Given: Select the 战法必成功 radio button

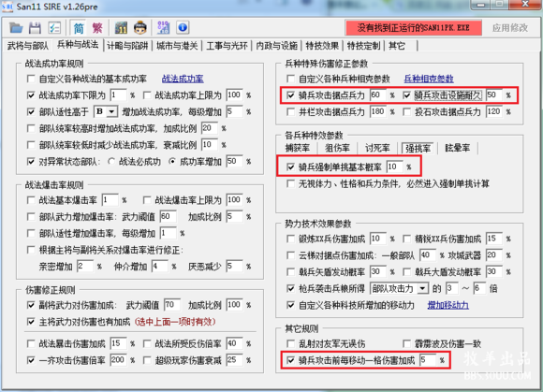Looking at the screenshot, I should point(111,161).
